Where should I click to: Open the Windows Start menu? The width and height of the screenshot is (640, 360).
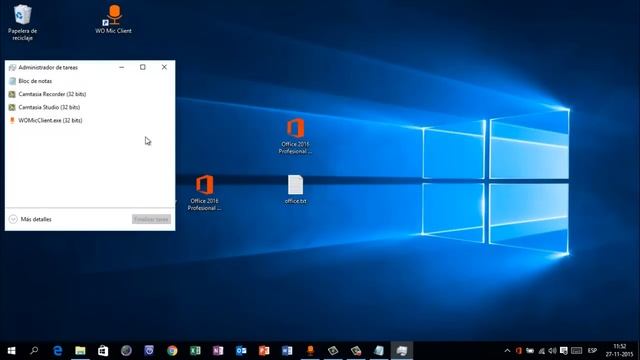[11, 351]
